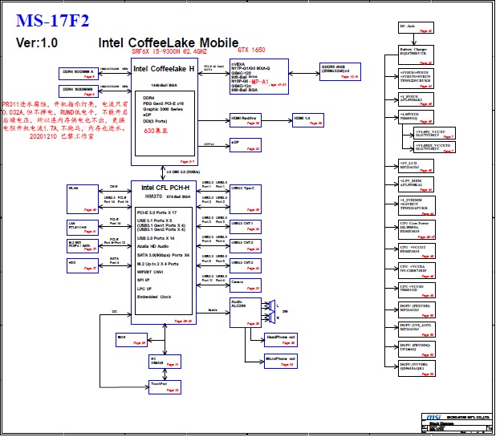The image size is (504, 445).
Task: Select the DDR4 SODIMM A block
Action: 79,74
